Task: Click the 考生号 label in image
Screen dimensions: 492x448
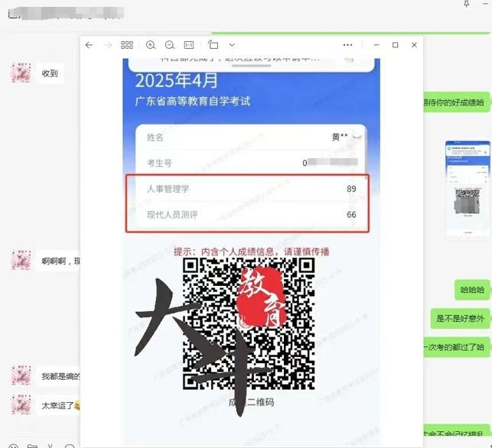Action: point(159,163)
